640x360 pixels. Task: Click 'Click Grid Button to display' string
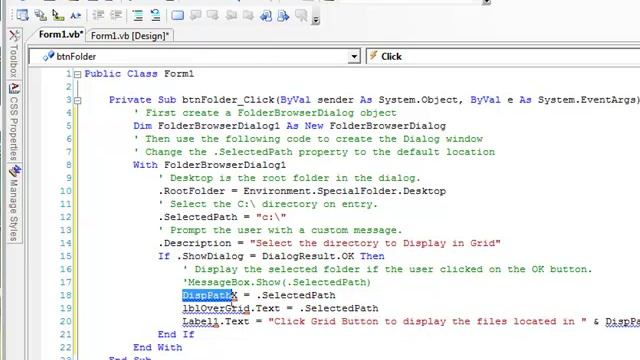coord(428,321)
